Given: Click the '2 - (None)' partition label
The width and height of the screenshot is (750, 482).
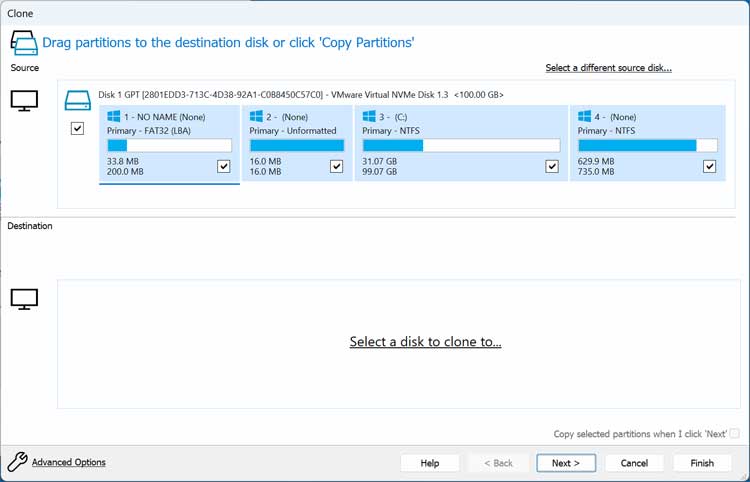Looking at the screenshot, I should tap(287, 117).
